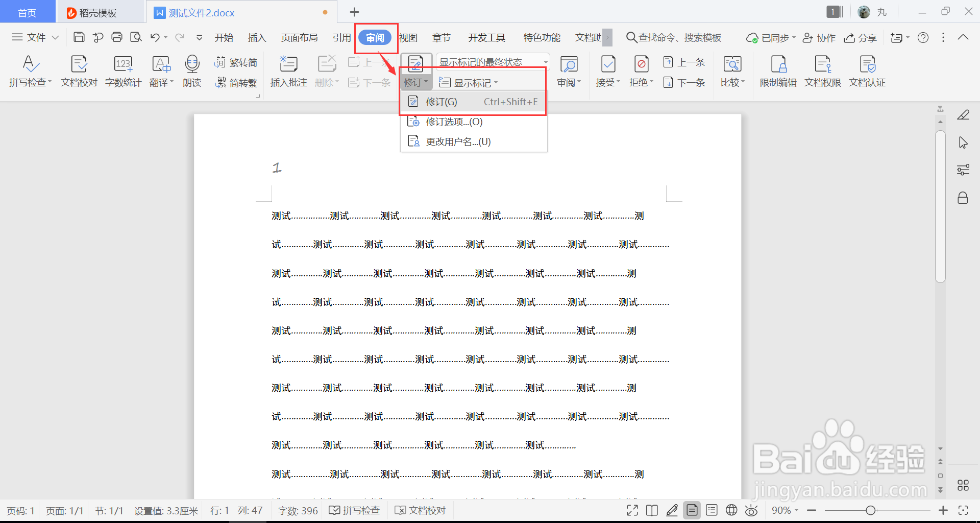Screen dimensions: 980x523
Task: Click the search commands field
Action: (x=674, y=37)
